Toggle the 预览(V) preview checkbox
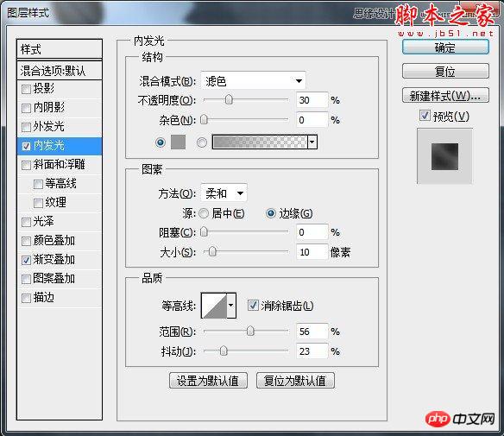504x436 pixels. coord(425,116)
